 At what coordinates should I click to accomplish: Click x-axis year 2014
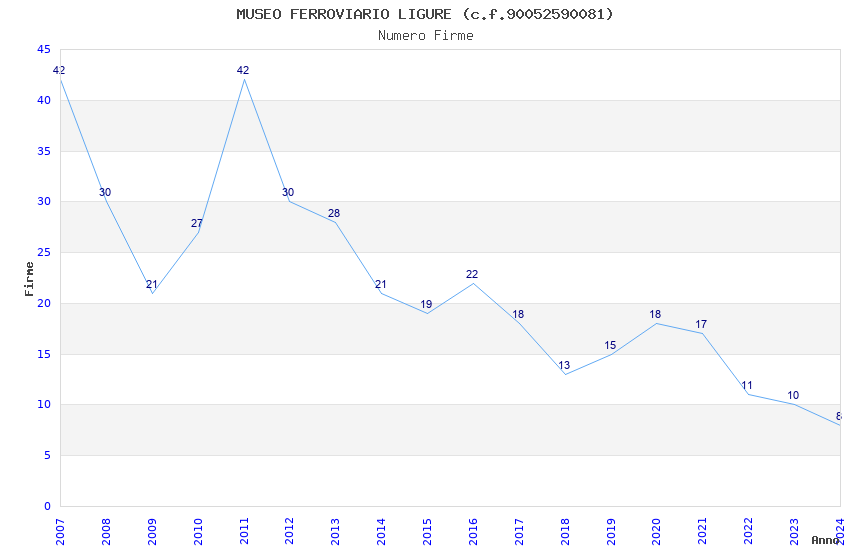(381, 532)
